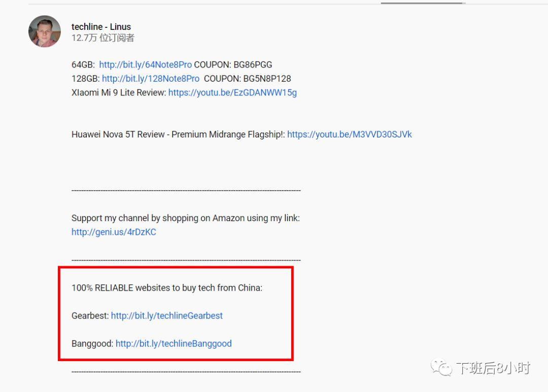Click the "128GB:" label text
Screen dimensions: 548x392
tap(86, 79)
